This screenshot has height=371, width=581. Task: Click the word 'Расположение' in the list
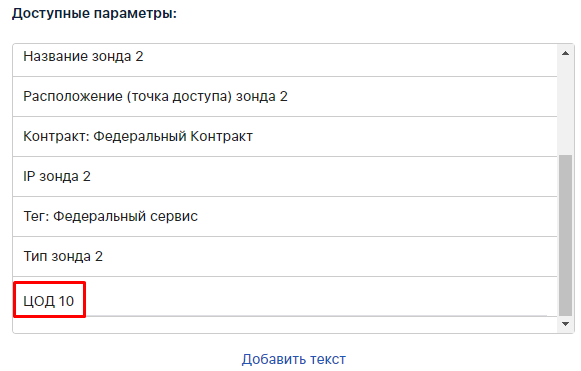[73, 97]
